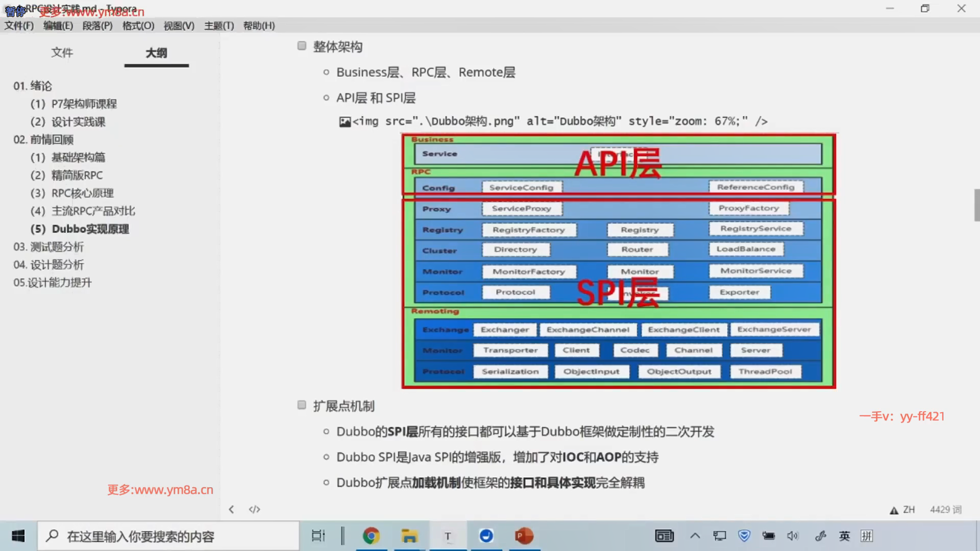The width and height of the screenshot is (980, 551).
Task: Open the 格式(O) menu
Action: 138,26
